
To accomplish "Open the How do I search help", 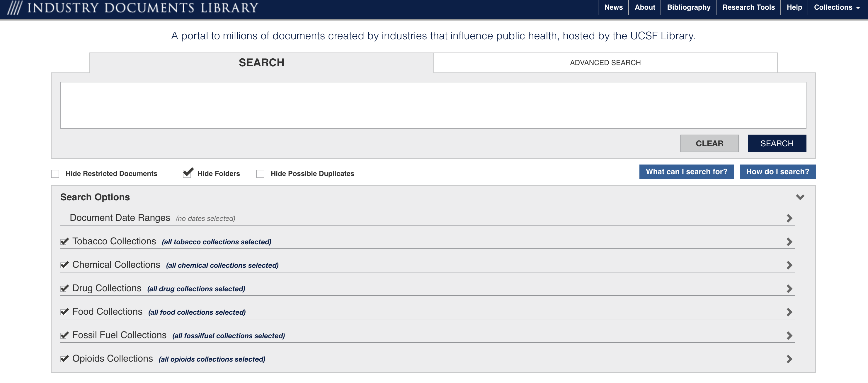I will [x=778, y=172].
